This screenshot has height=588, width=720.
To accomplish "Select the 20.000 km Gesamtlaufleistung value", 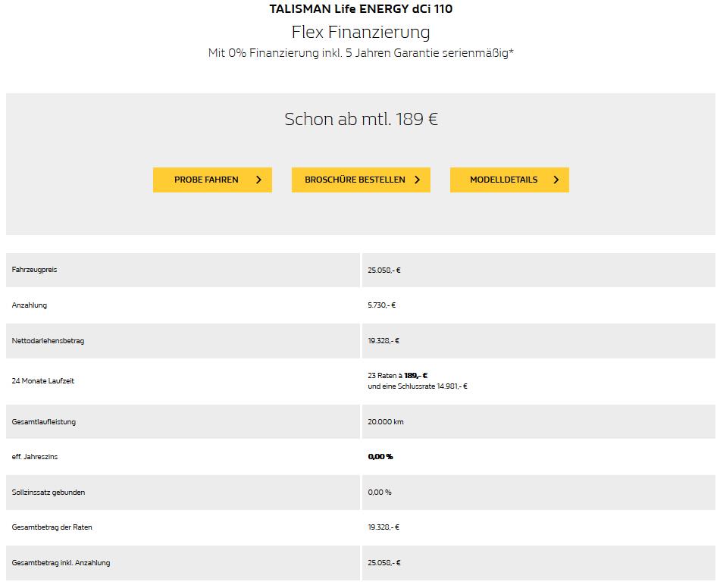I will click(386, 422).
